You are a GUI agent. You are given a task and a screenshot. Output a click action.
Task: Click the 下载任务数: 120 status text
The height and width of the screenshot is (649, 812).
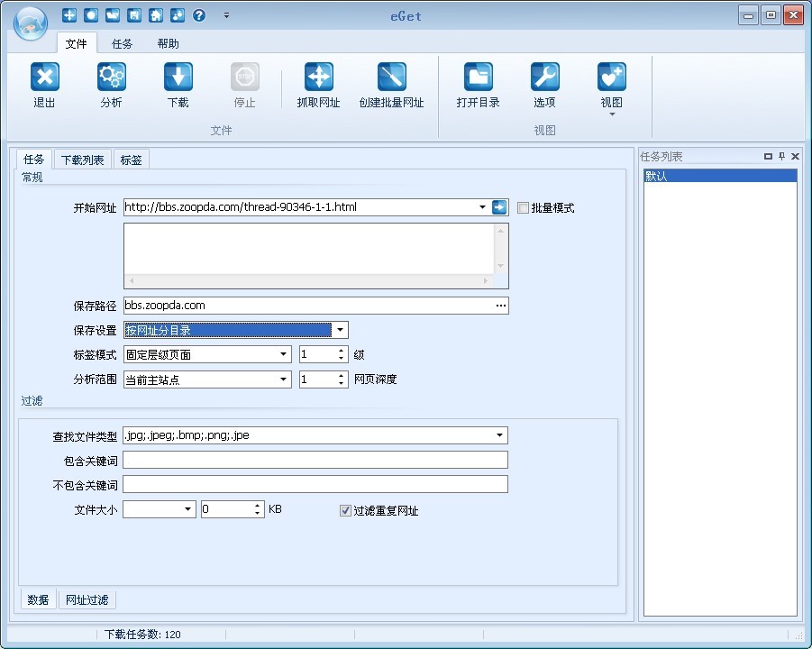(x=142, y=635)
